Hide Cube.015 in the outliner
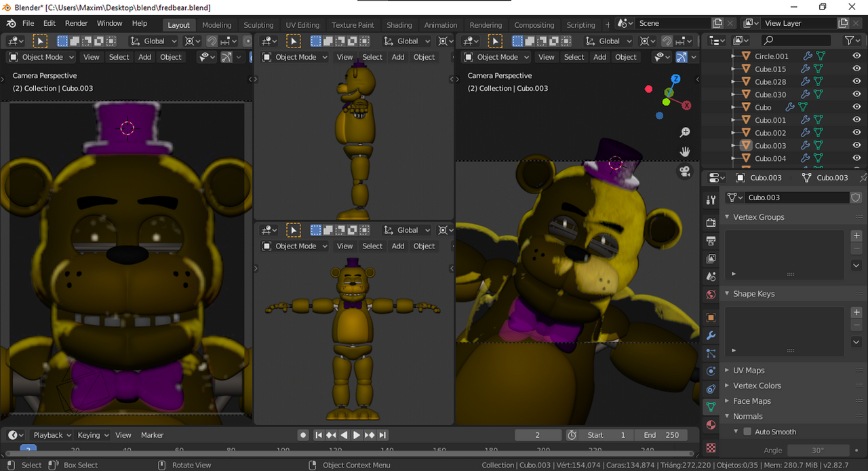Viewport: 868px width, 471px height. [856, 69]
